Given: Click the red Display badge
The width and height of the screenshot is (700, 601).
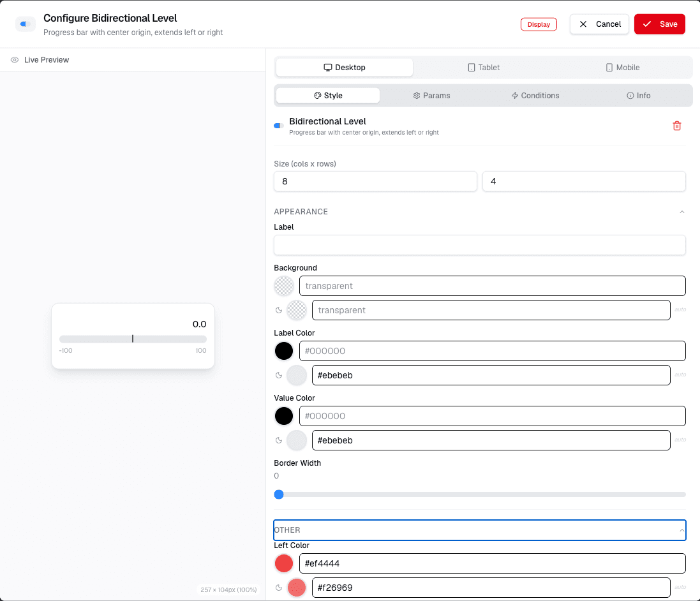Looking at the screenshot, I should click(539, 24).
